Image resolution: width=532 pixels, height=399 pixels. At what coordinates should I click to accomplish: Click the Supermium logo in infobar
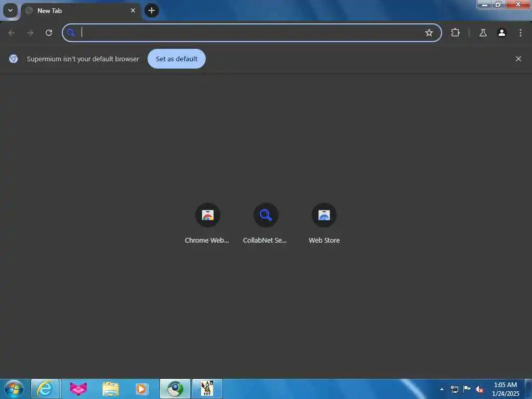14,59
